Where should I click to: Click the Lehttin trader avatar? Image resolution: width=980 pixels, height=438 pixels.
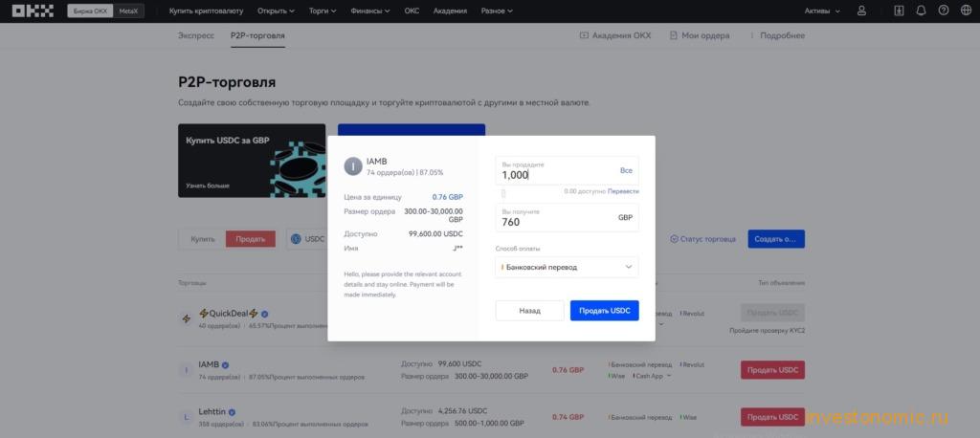pos(186,417)
